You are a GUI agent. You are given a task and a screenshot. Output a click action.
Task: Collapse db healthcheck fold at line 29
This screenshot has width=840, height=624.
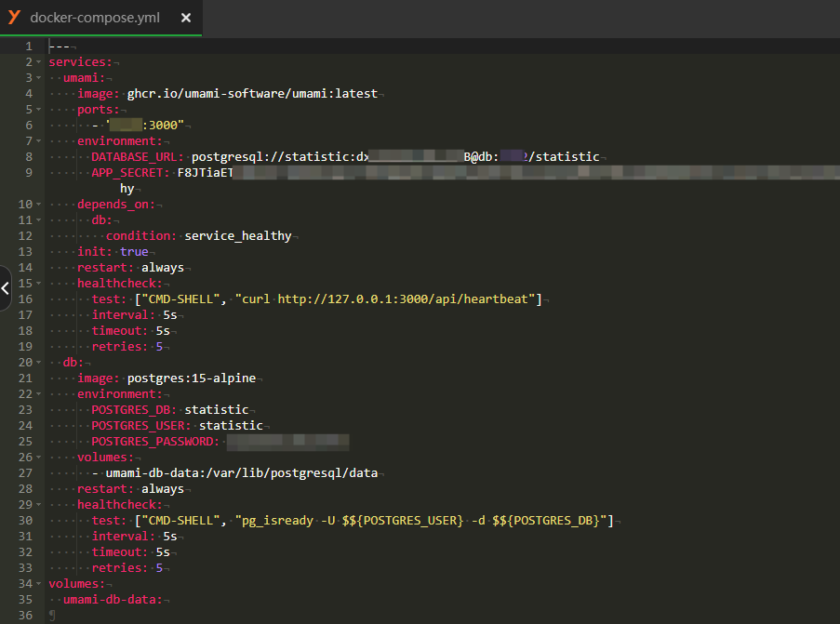[x=38, y=505]
